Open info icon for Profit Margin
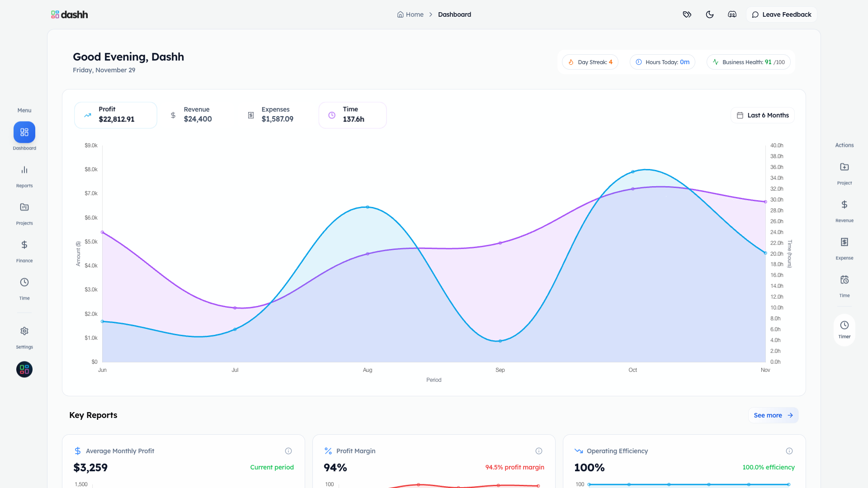868x488 pixels. click(539, 451)
